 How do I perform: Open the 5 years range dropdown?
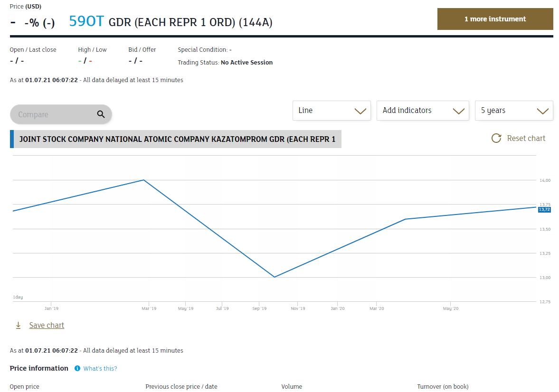tap(514, 111)
